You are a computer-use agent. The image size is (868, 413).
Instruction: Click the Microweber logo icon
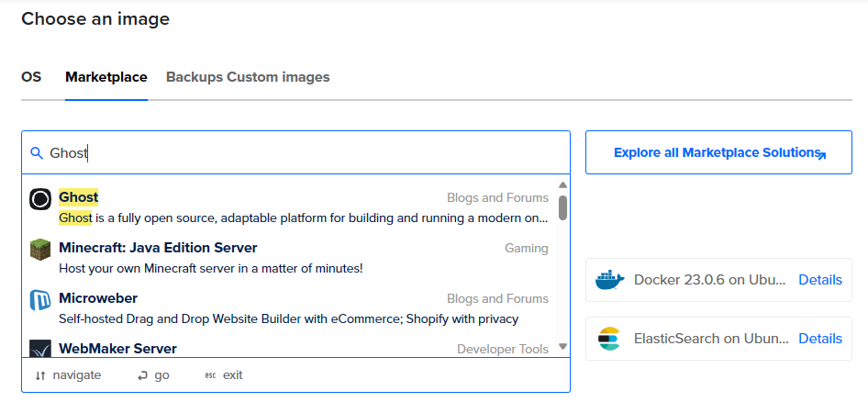40,300
